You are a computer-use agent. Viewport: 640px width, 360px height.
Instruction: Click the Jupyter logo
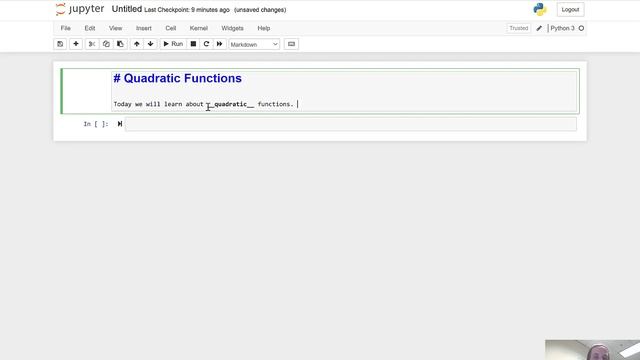coord(80,9)
